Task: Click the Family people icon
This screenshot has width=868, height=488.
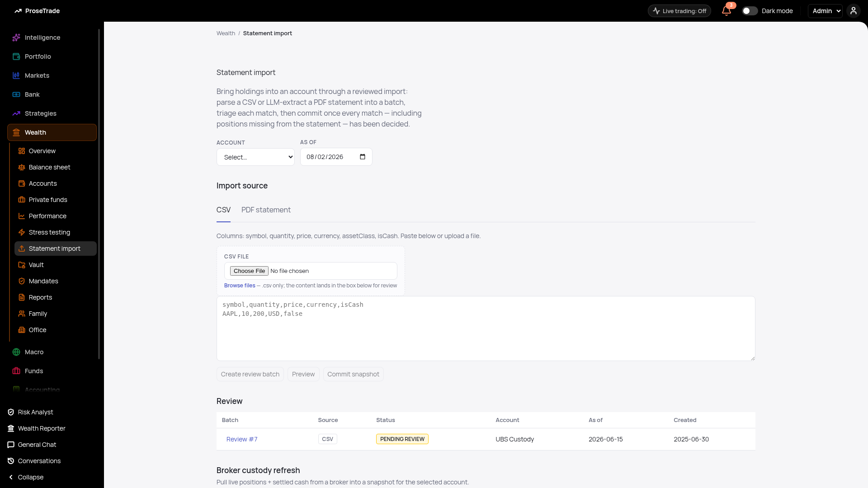Action: point(22,314)
